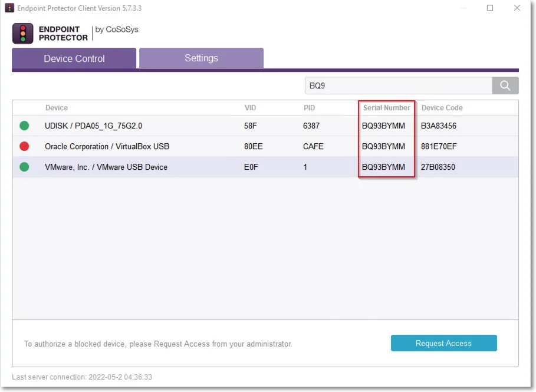Click the magnifier search button
536x392 pixels.
pos(505,85)
